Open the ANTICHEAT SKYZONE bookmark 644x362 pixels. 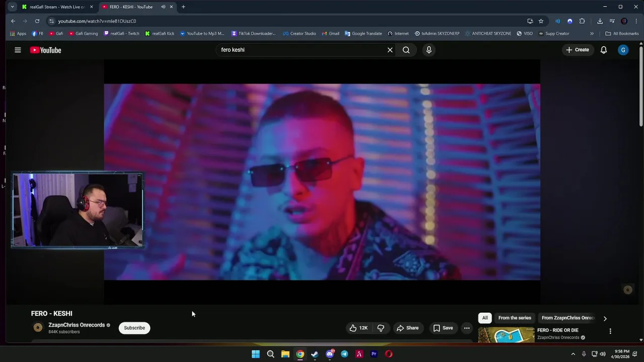coord(488,34)
